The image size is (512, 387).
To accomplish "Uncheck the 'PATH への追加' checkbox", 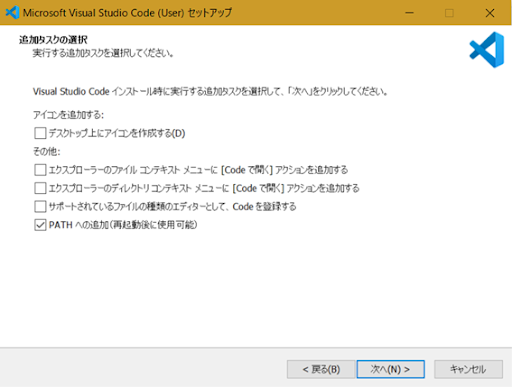I will coord(40,225).
